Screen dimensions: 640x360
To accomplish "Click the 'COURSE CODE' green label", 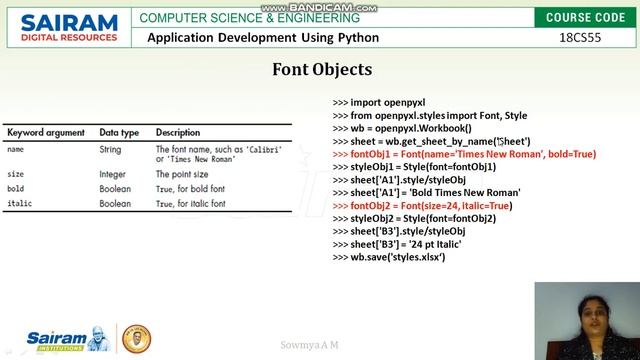I will [x=585, y=18].
